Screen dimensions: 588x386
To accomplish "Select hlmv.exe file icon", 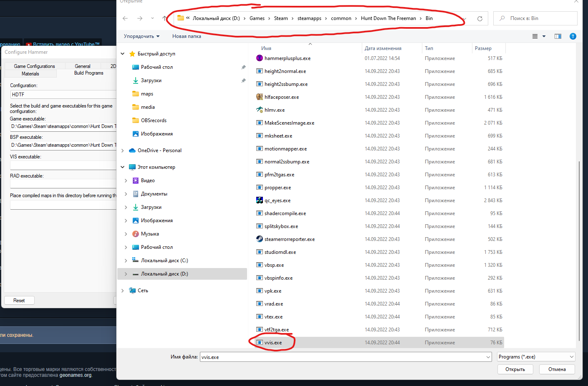I will (x=260, y=110).
